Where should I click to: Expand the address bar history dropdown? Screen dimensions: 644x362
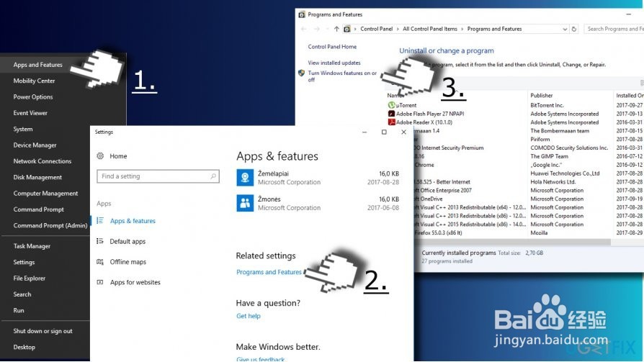tap(565, 29)
